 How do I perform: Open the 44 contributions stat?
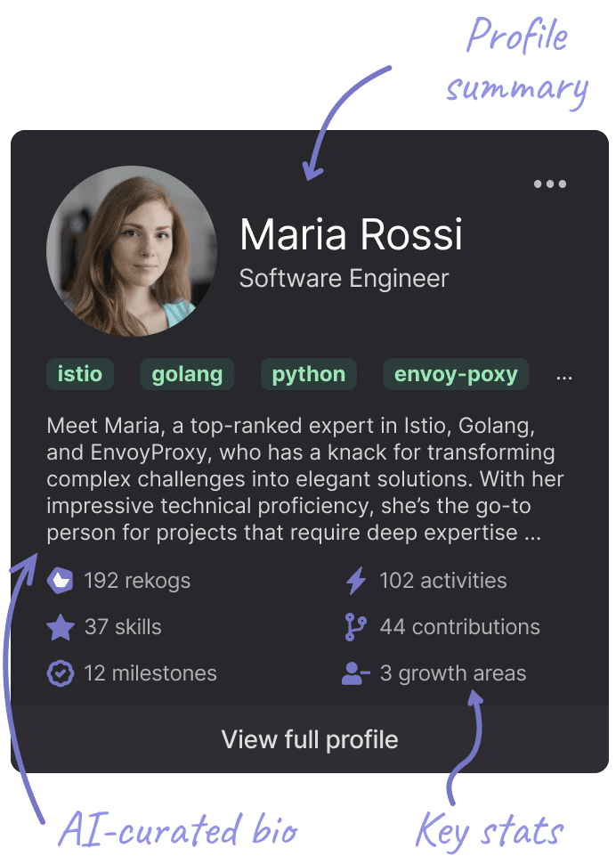(459, 627)
